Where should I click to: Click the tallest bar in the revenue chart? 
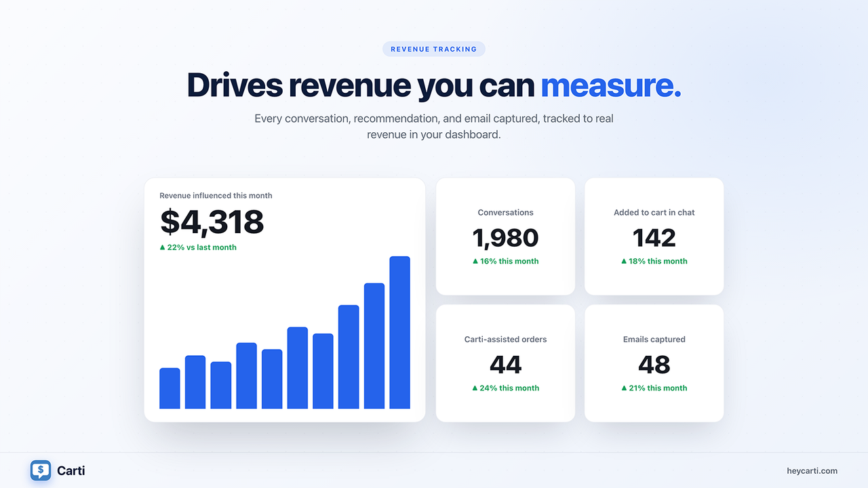(x=399, y=333)
